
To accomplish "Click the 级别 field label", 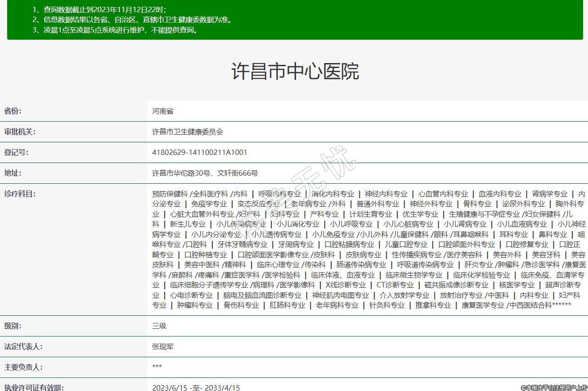I will tap(13, 326).
